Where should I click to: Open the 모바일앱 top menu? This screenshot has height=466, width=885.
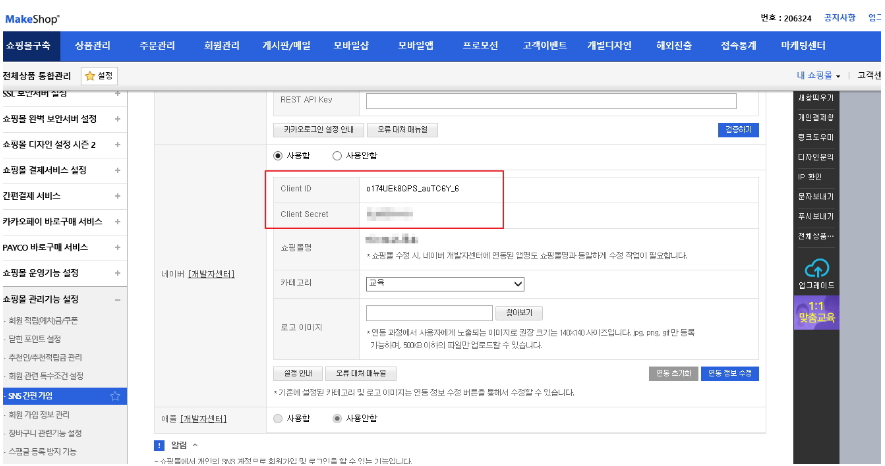click(x=415, y=46)
